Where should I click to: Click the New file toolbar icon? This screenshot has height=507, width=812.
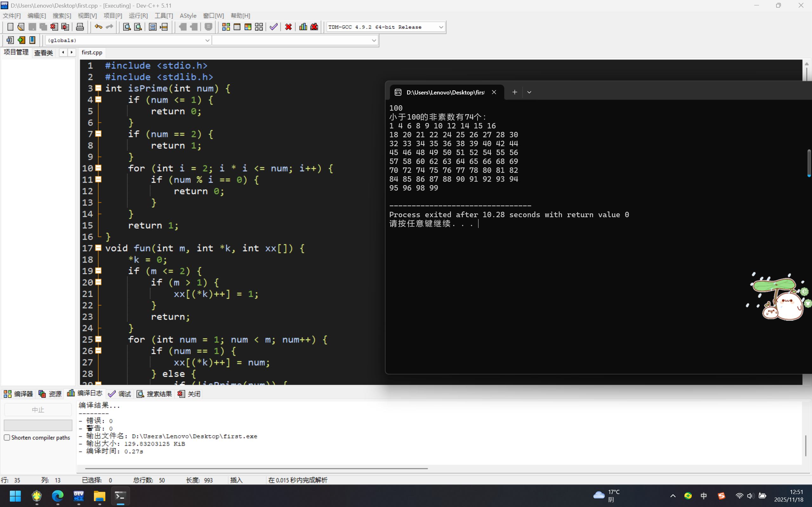(x=10, y=27)
